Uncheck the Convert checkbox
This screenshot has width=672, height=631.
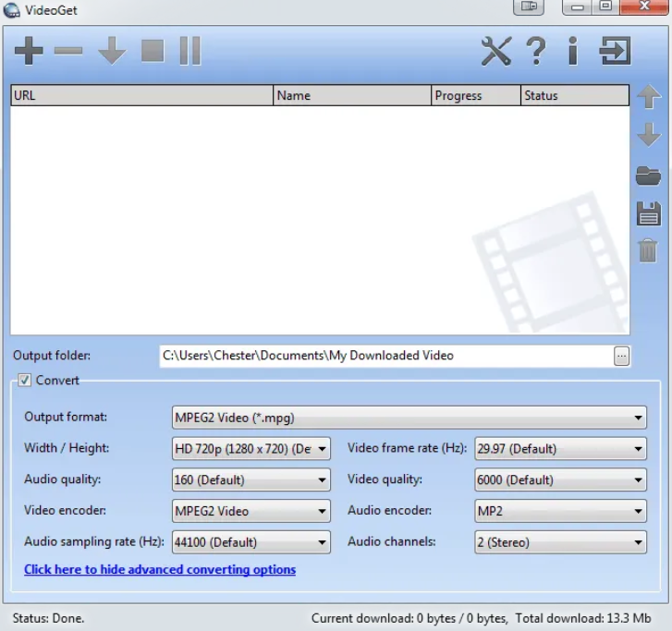(x=24, y=380)
